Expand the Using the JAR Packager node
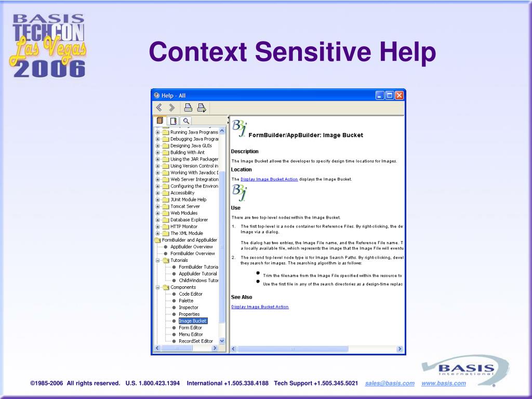The width and height of the screenshot is (532, 399). [157, 159]
